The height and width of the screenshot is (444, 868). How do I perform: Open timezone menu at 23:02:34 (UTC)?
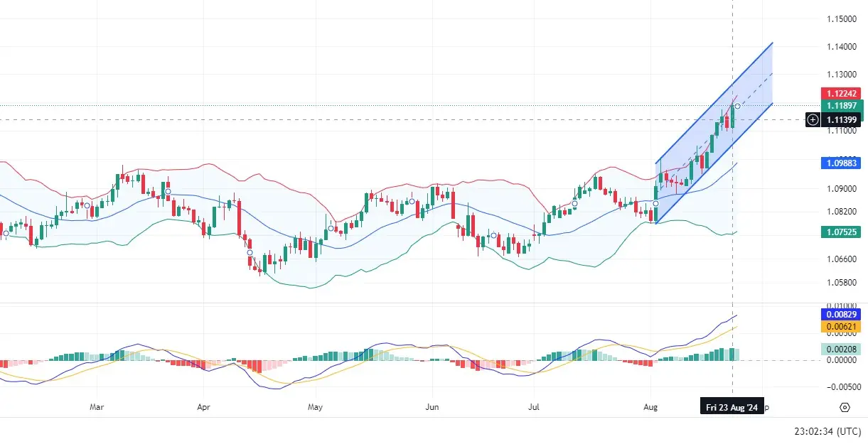[826, 431]
